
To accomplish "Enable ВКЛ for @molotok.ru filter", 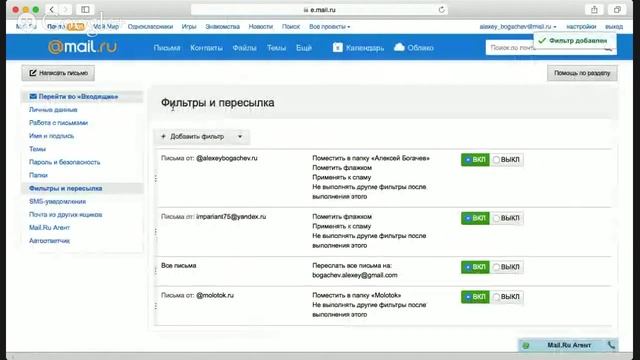I will (x=475, y=297).
